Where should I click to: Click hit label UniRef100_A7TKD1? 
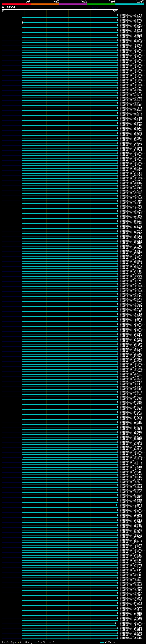tap(131, 206)
